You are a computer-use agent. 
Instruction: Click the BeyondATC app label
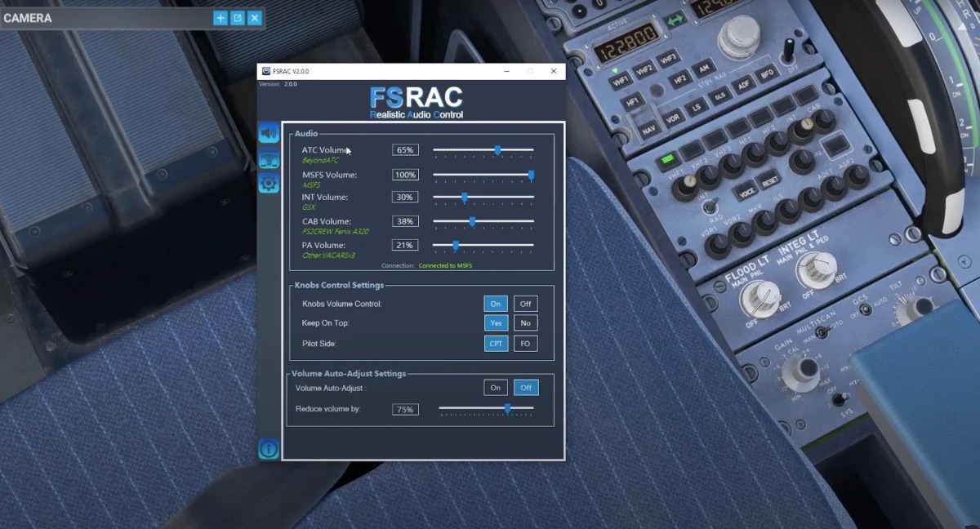(x=319, y=160)
